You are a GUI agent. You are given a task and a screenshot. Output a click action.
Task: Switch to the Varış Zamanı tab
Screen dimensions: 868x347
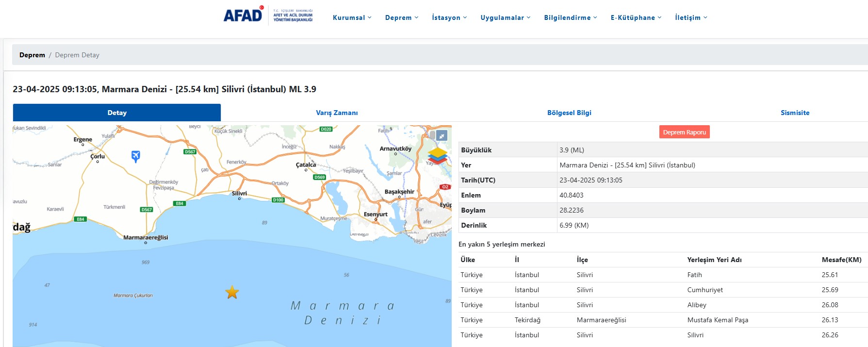click(x=337, y=113)
